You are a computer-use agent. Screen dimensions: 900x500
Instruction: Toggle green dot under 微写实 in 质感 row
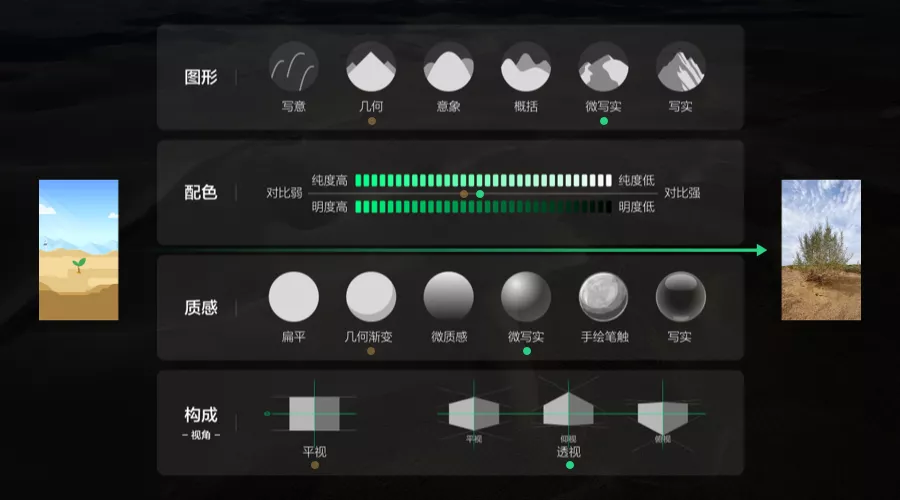click(527, 351)
